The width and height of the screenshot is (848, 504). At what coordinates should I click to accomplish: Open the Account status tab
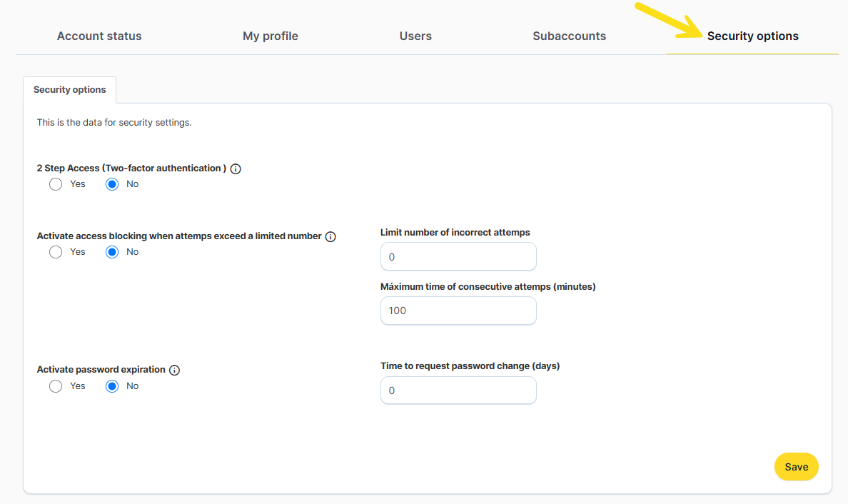[x=99, y=36]
